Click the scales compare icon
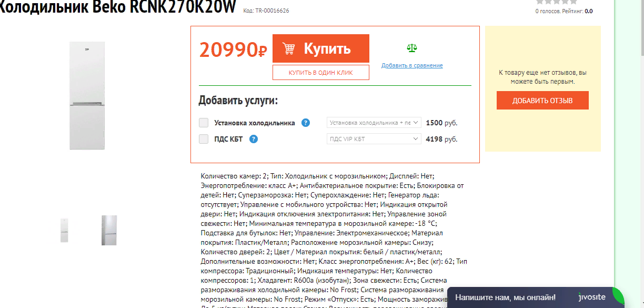This screenshot has width=644, height=308. pyautogui.click(x=412, y=48)
